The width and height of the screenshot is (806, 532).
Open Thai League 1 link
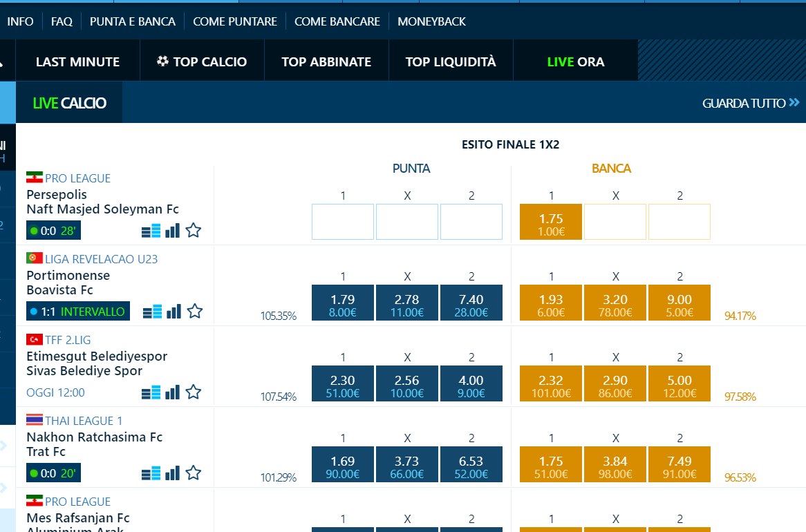click(84, 421)
